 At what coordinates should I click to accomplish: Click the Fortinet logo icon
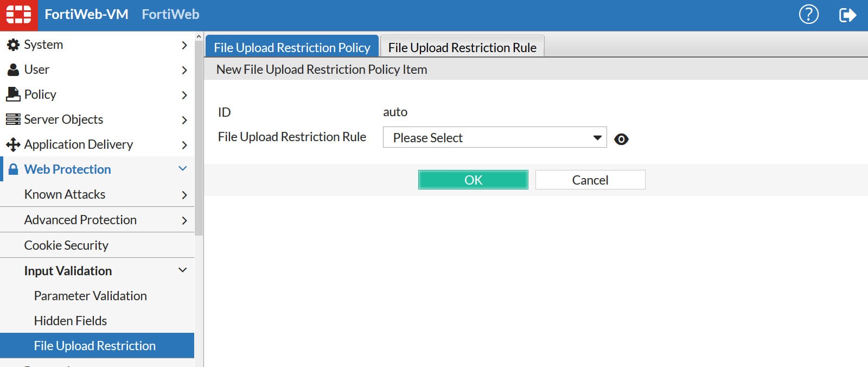coord(18,15)
